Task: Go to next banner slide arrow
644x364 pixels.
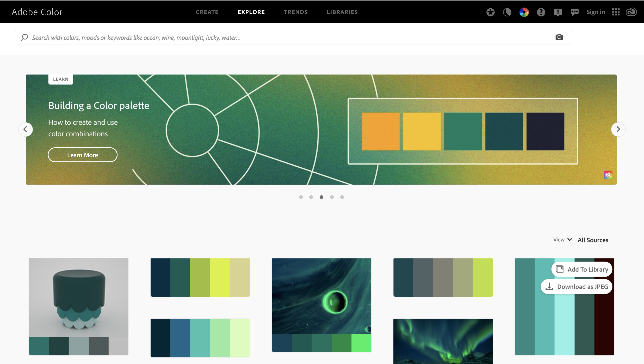Action: coord(618,129)
